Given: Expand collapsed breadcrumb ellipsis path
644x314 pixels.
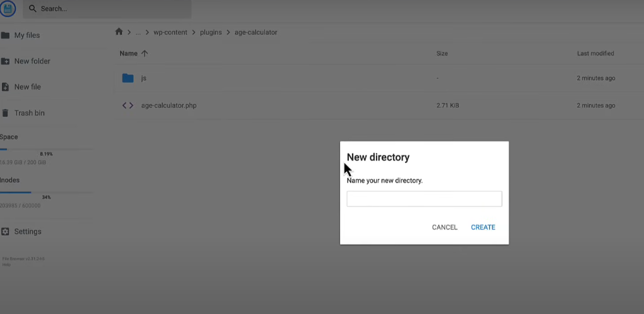Looking at the screenshot, I should coord(138,32).
